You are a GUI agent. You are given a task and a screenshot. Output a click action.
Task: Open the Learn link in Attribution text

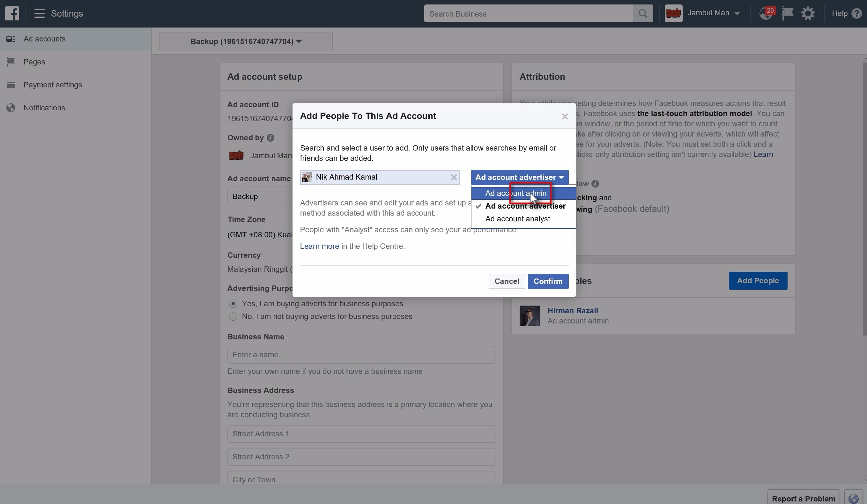763,154
